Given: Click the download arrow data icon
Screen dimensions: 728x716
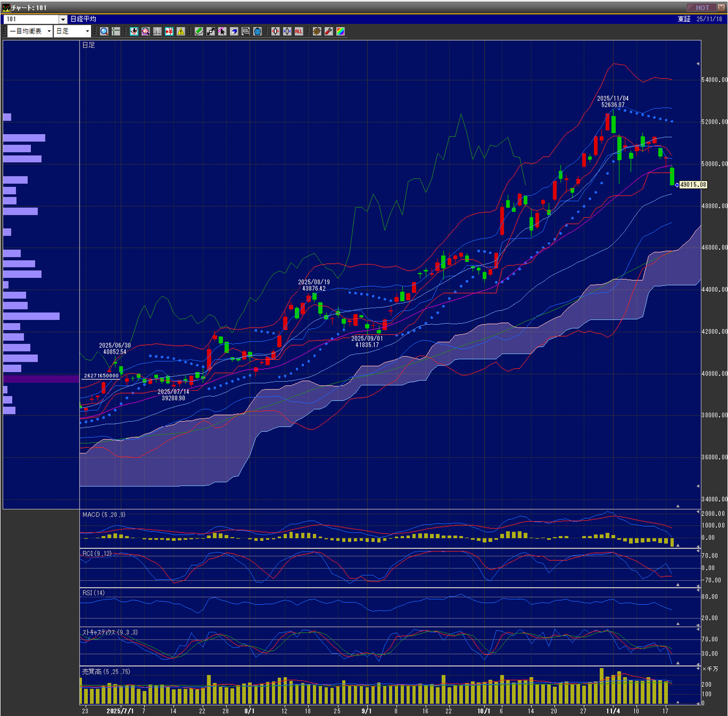Looking at the screenshot, I should click(134, 31).
